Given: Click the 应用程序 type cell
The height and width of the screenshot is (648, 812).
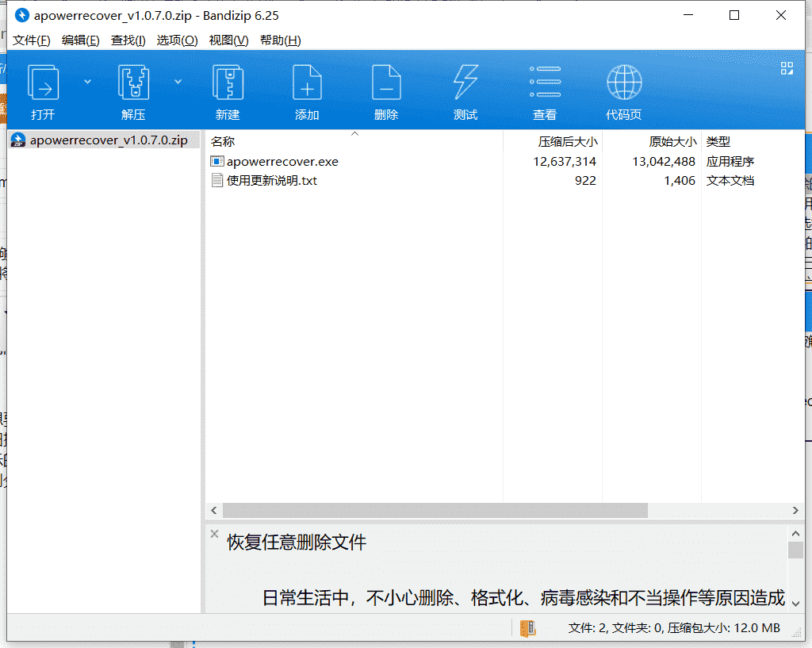Looking at the screenshot, I should pos(730,162).
